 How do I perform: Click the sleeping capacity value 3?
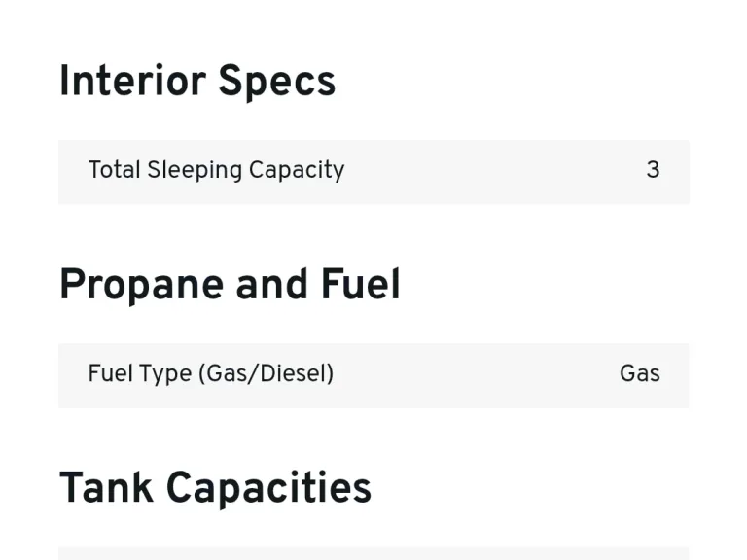(x=654, y=170)
